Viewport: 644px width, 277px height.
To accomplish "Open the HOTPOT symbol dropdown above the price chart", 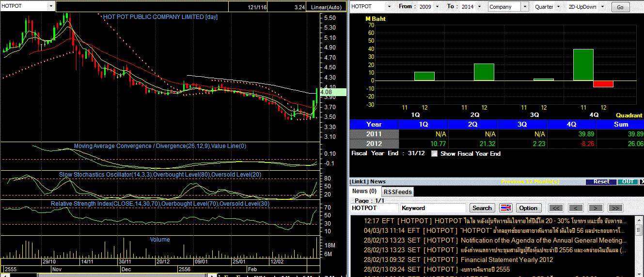I will coord(51,6).
